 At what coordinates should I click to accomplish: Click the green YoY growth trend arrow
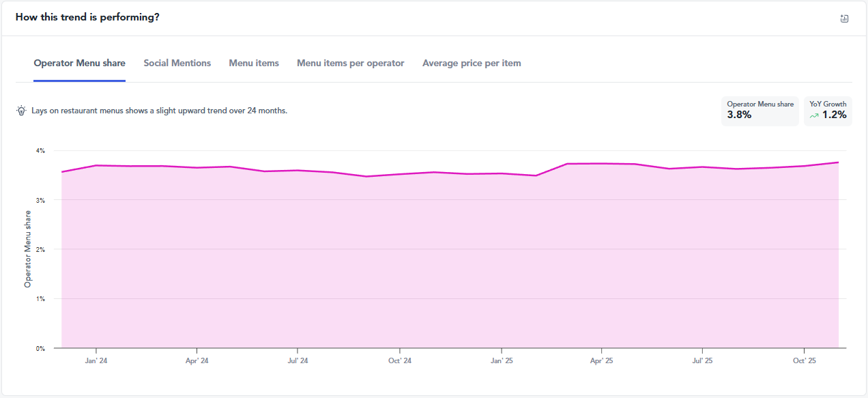point(813,115)
